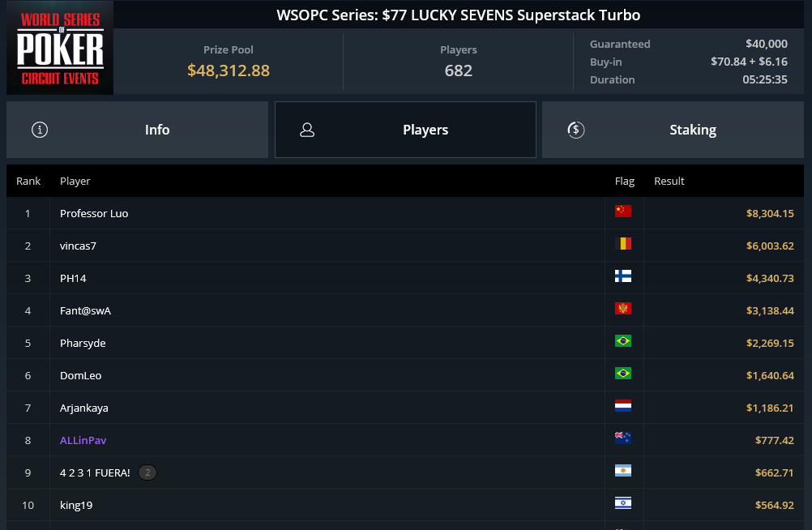Select the Players tab

click(405, 130)
